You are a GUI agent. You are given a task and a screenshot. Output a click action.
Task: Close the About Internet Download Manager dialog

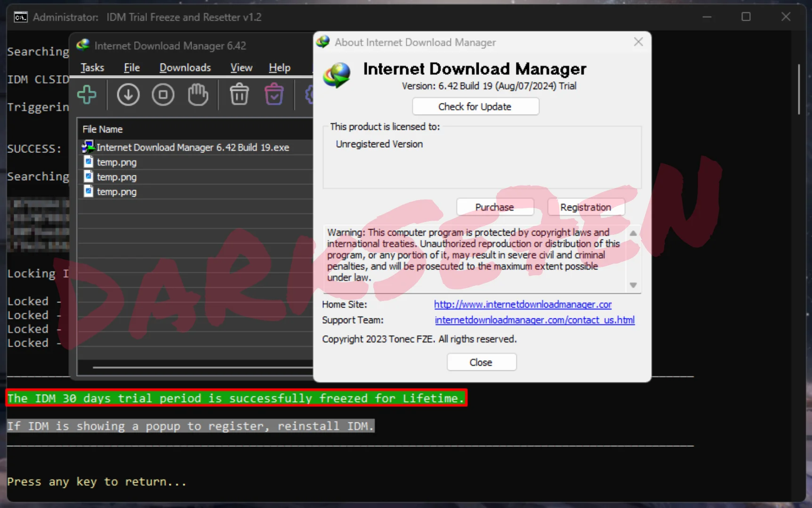point(638,42)
